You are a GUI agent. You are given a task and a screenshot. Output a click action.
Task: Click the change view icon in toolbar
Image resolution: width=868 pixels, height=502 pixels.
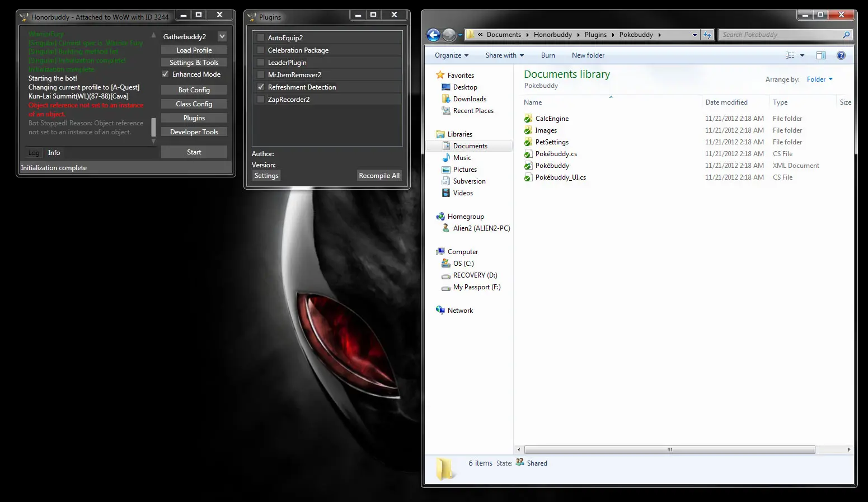coord(790,55)
